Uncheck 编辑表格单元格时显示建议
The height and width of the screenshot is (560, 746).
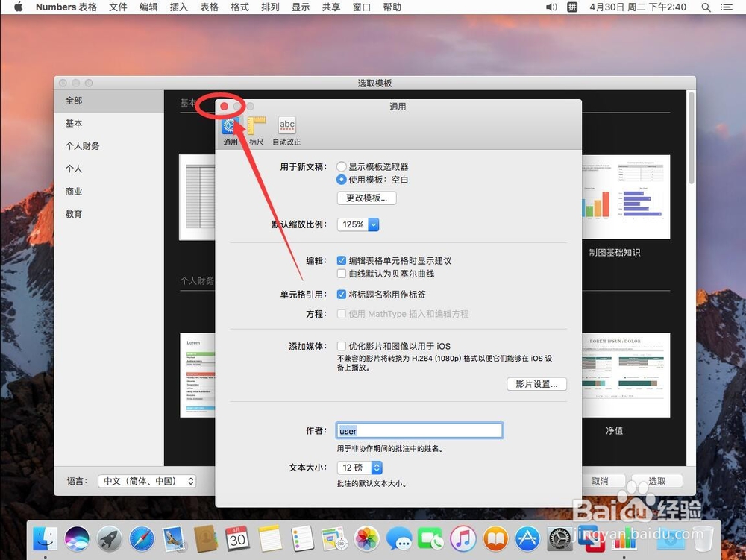pos(342,261)
